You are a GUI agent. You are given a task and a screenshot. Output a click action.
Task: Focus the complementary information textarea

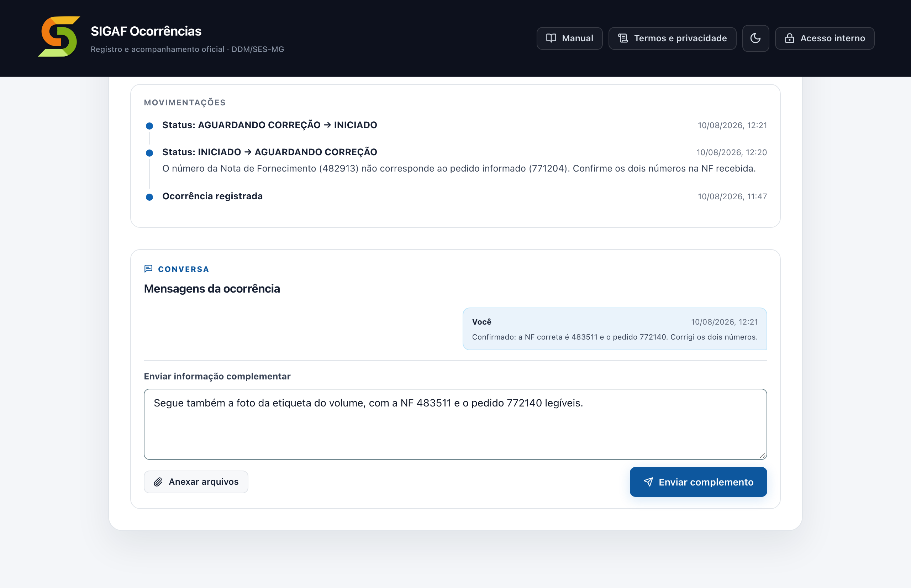point(455,424)
